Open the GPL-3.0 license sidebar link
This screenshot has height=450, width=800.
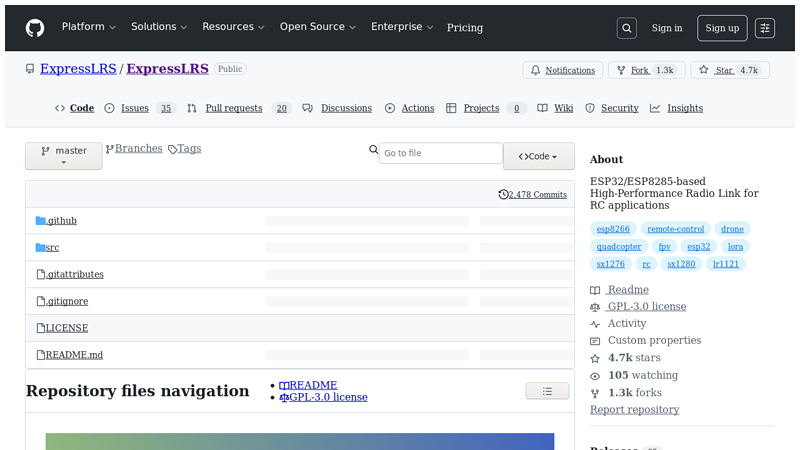coord(646,307)
